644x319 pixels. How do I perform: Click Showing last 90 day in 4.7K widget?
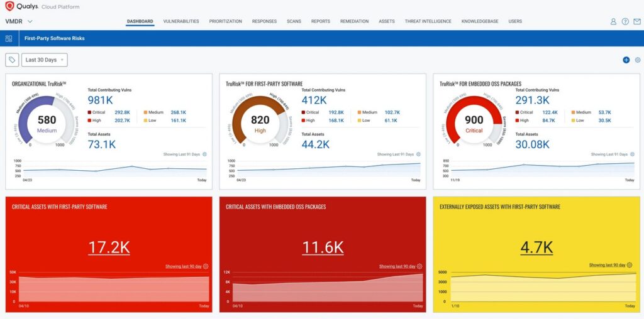608,265
